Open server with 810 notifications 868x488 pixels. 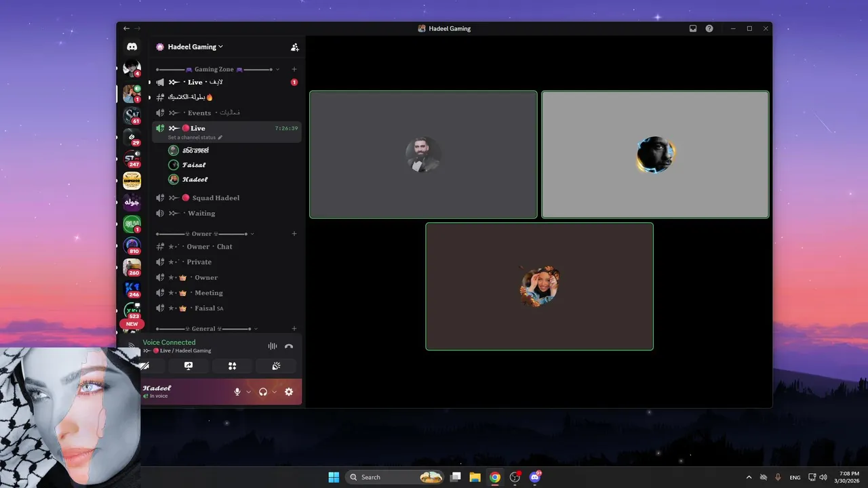pos(132,245)
